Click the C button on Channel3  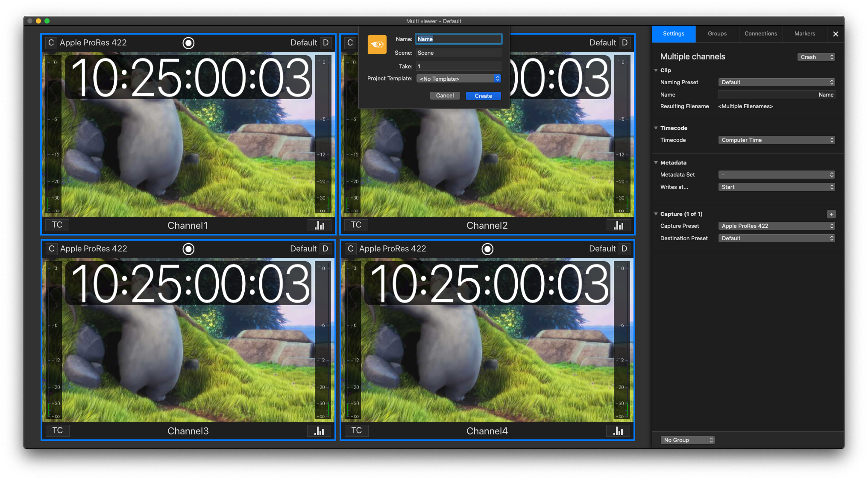(52, 249)
